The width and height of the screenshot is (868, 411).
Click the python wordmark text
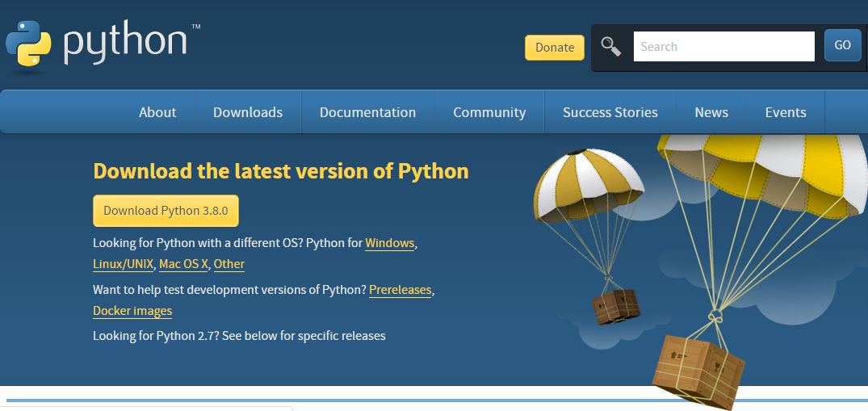click(124, 43)
